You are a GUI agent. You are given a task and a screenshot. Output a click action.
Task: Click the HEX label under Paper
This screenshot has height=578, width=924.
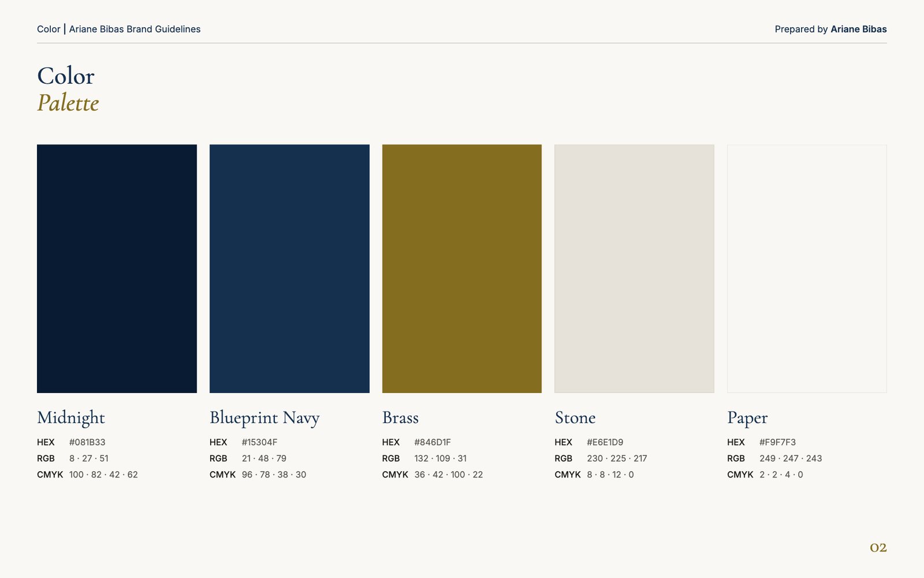[736, 442]
